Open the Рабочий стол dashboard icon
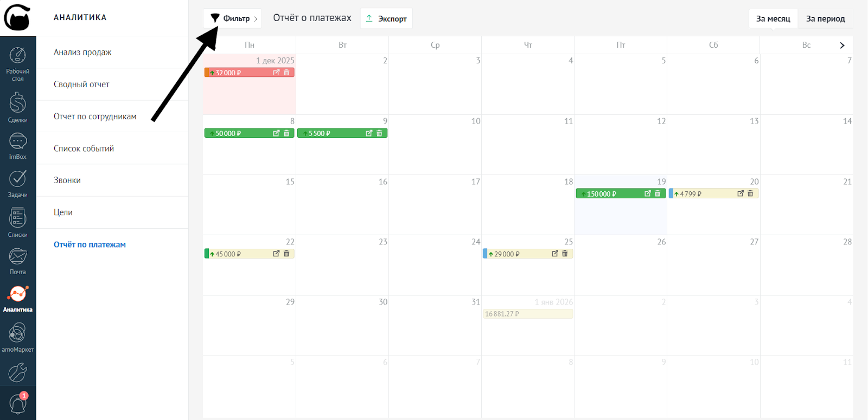This screenshot has width=868, height=420. [x=18, y=63]
